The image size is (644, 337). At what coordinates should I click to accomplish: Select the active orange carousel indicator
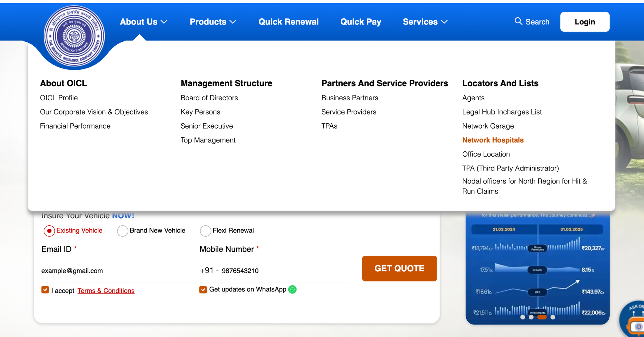point(542,317)
